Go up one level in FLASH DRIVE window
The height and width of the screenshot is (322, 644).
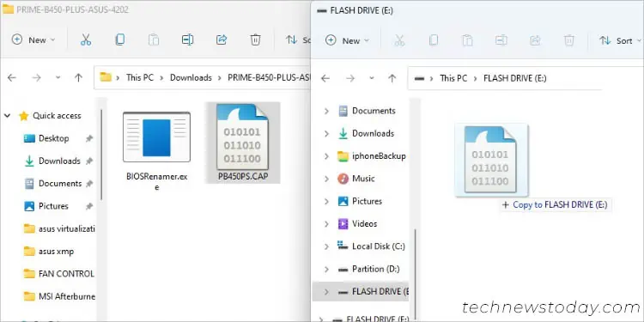tap(392, 78)
